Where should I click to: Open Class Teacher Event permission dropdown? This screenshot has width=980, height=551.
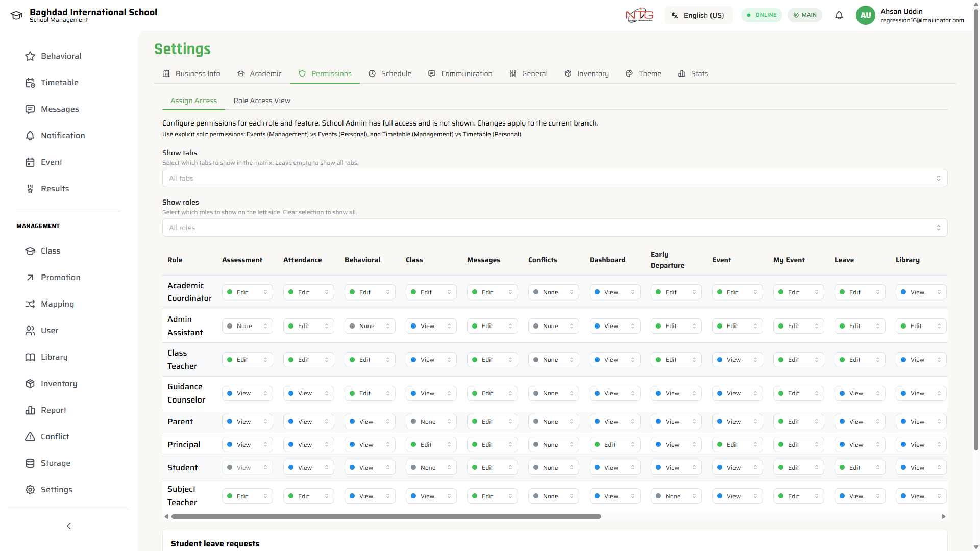click(738, 360)
